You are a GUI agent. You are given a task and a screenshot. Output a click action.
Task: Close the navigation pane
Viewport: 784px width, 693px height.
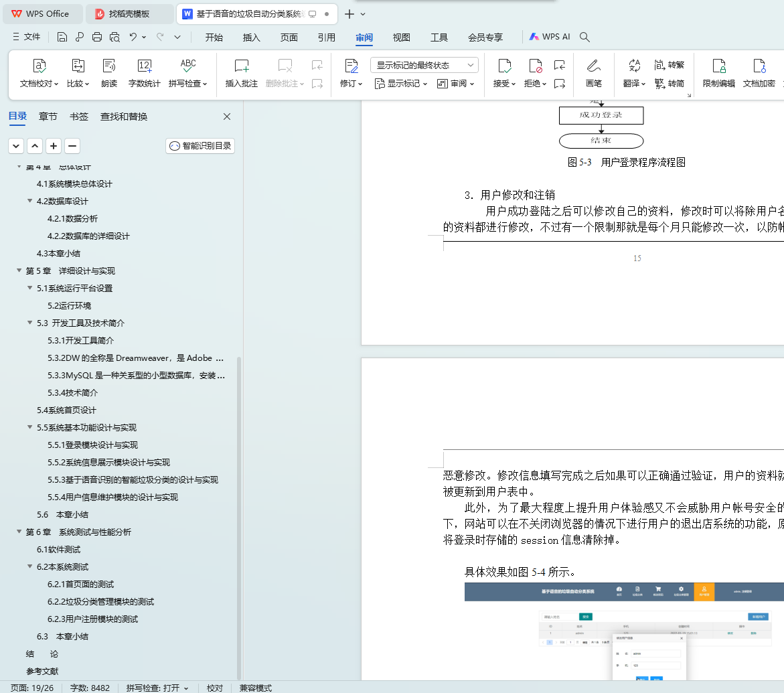click(x=227, y=117)
